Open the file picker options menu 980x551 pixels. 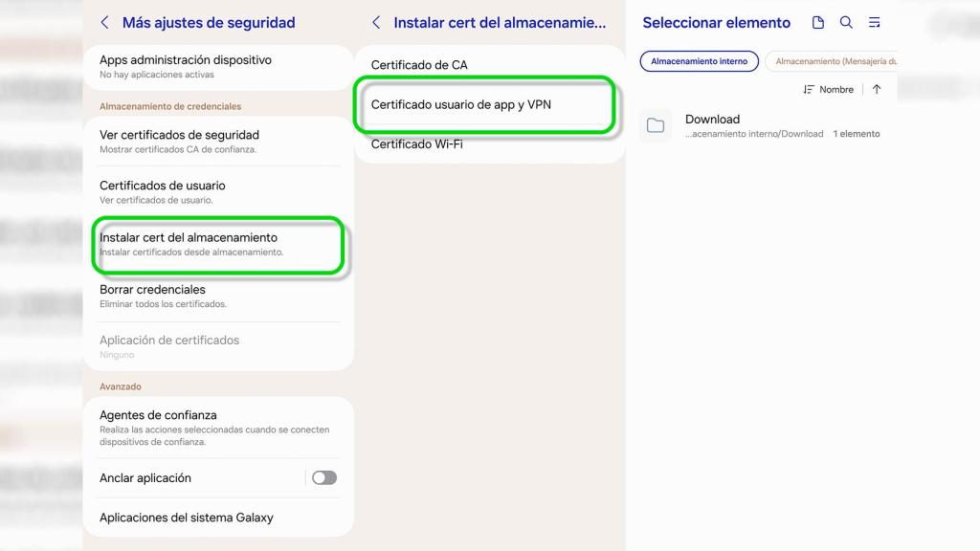[874, 22]
